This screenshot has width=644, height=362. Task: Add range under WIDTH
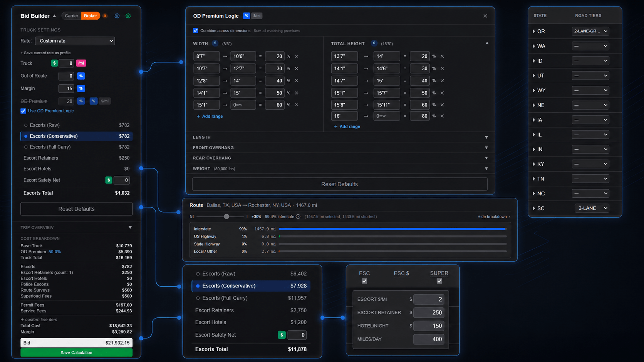[x=210, y=116]
